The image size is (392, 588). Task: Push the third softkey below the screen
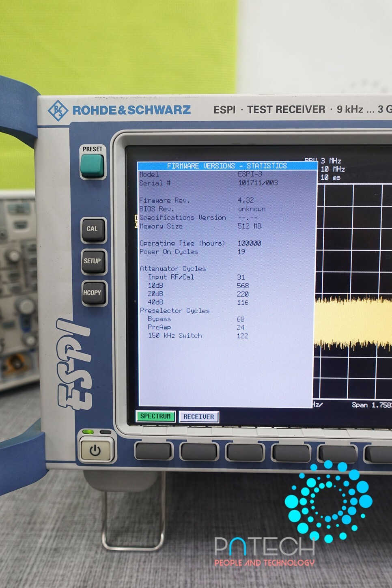click(x=244, y=452)
